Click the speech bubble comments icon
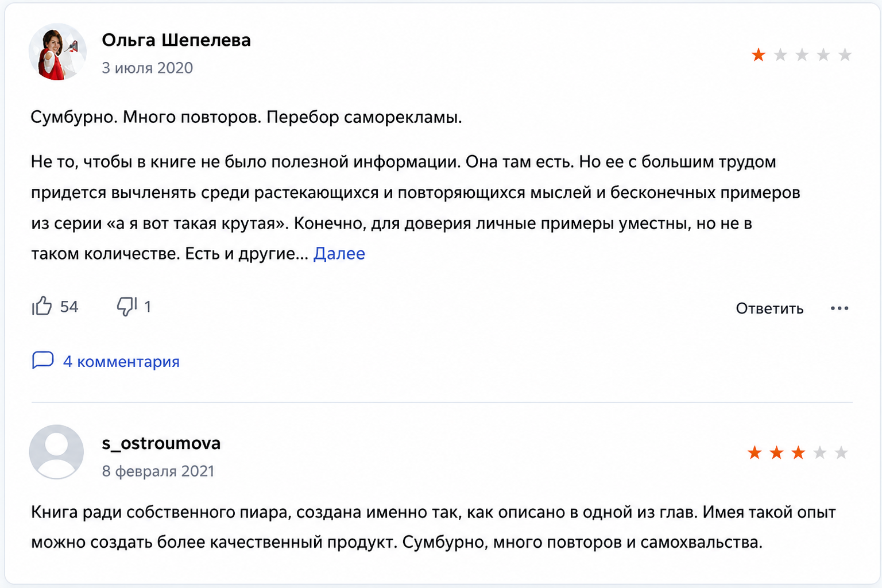The height and width of the screenshot is (588, 882). click(x=42, y=361)
